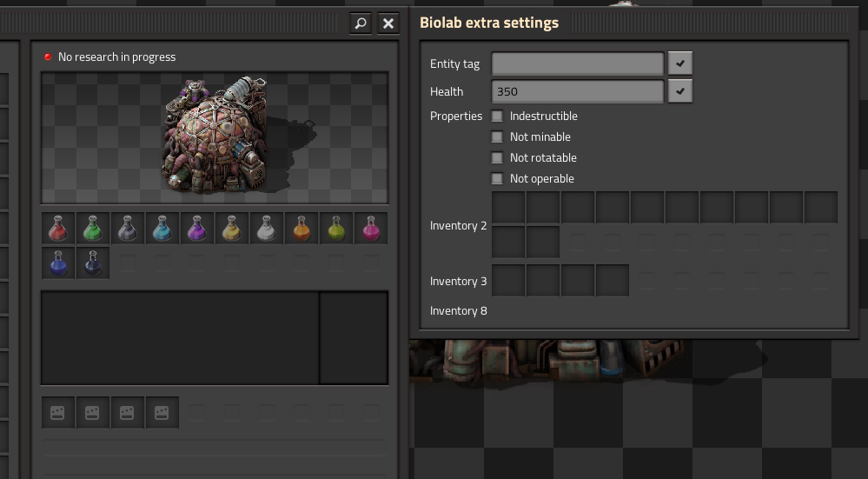This screenshot has width=868, height=479.
Task: Enable the Indestructible property
Action: (497, 116)
